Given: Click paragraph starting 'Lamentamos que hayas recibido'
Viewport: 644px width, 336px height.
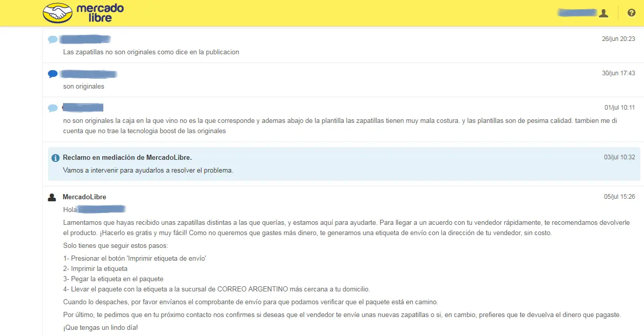Looking at the screenshot, I should tap(346, 227).
